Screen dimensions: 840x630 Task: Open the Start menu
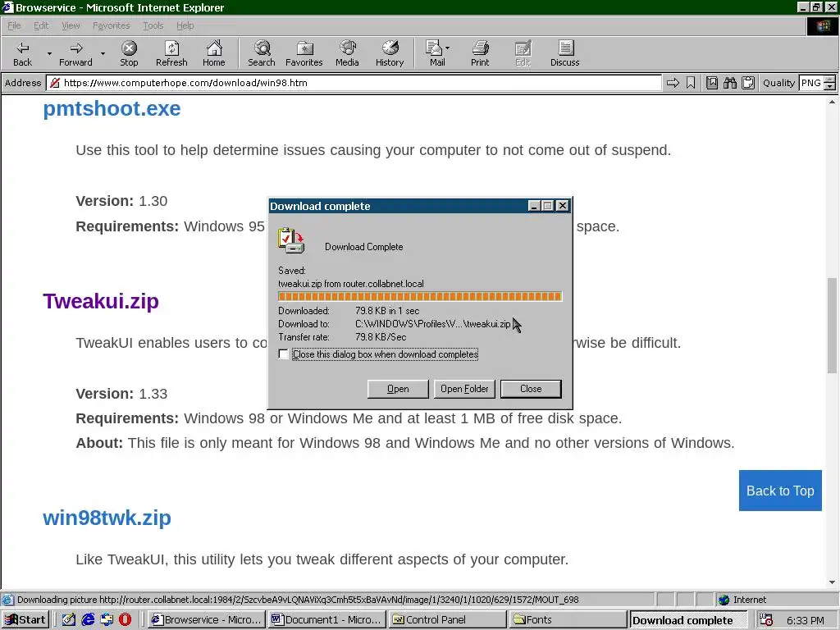point(25,620)
